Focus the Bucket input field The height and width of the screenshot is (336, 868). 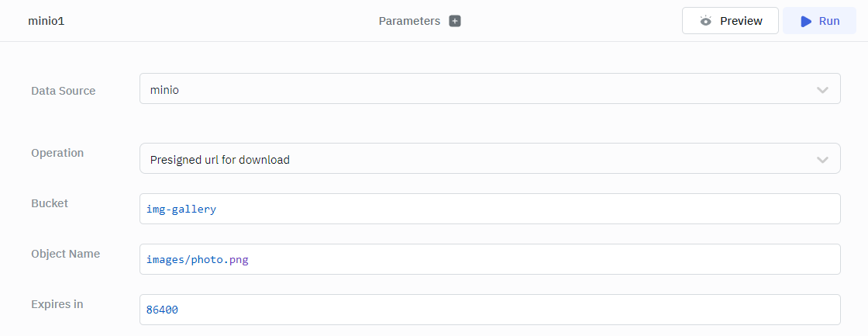(x=489, y=209)
